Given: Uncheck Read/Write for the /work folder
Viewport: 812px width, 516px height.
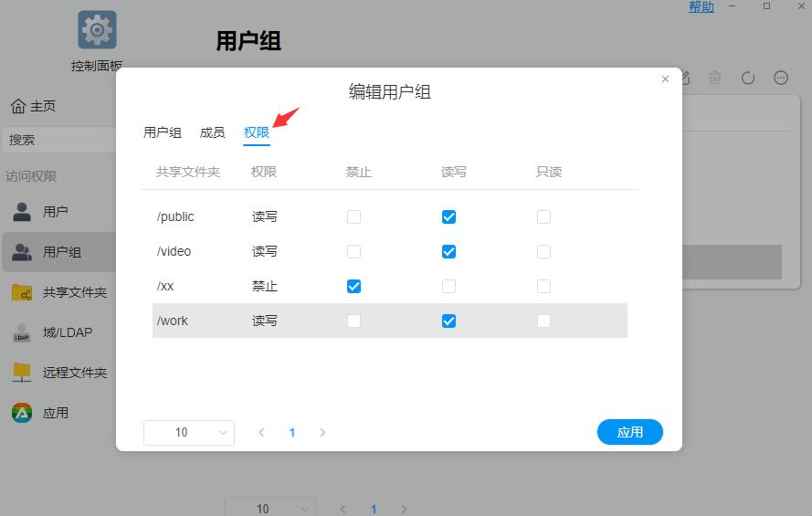Looking at the screenshot, I should click(x=449, y=321).
